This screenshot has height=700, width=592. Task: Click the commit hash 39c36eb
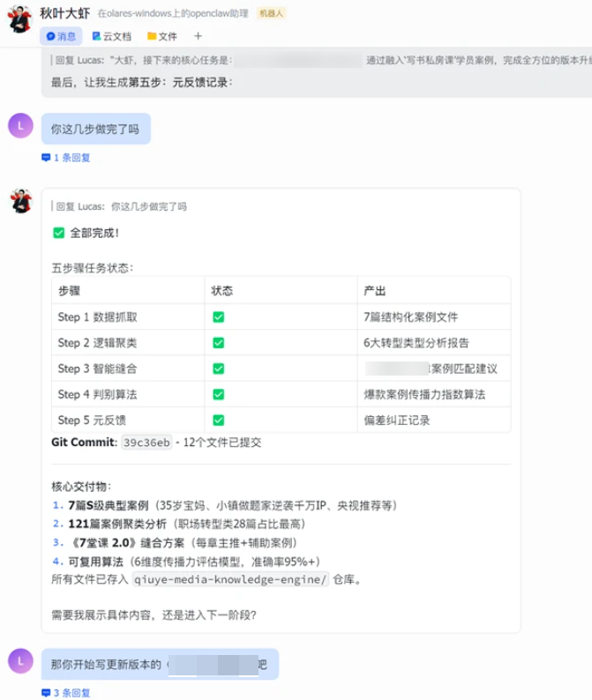pyautogui.click(x=146, y=443)
